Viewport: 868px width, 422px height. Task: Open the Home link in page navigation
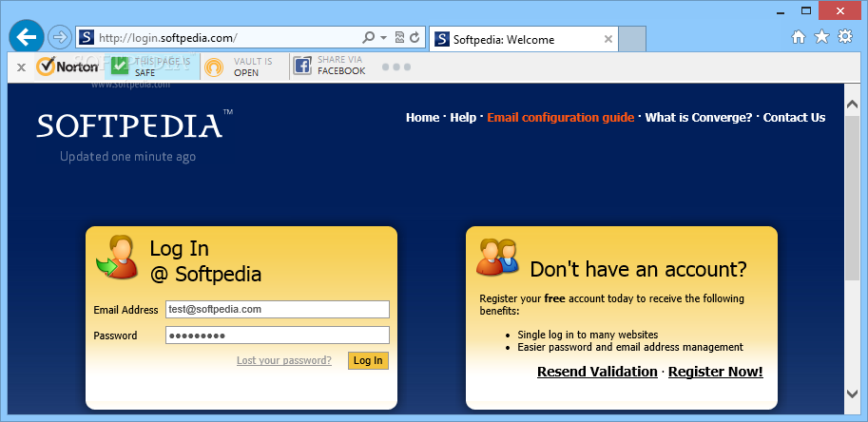pyautogui.click(x=422, y=117)
